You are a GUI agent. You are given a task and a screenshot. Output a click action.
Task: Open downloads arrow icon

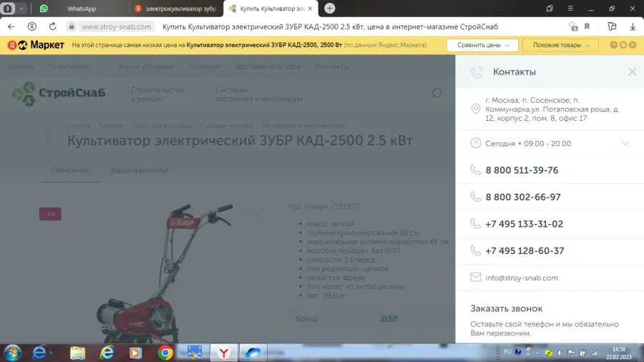pyautogui.click(x=633, y=26)
